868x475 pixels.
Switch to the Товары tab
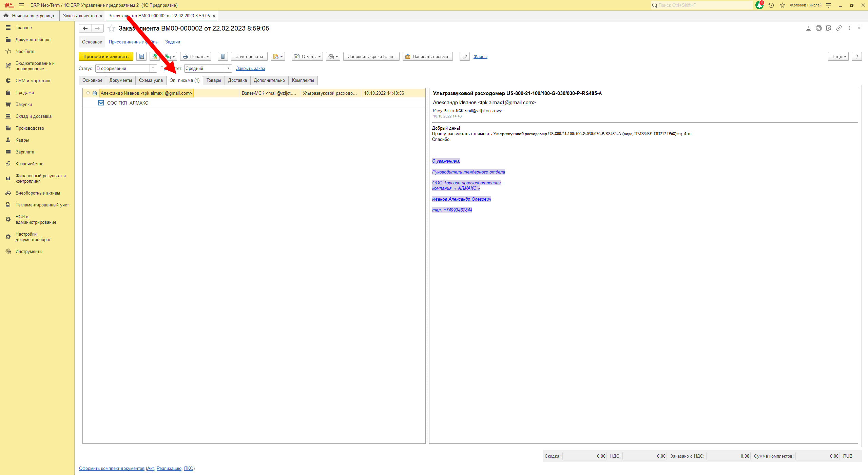214,80
